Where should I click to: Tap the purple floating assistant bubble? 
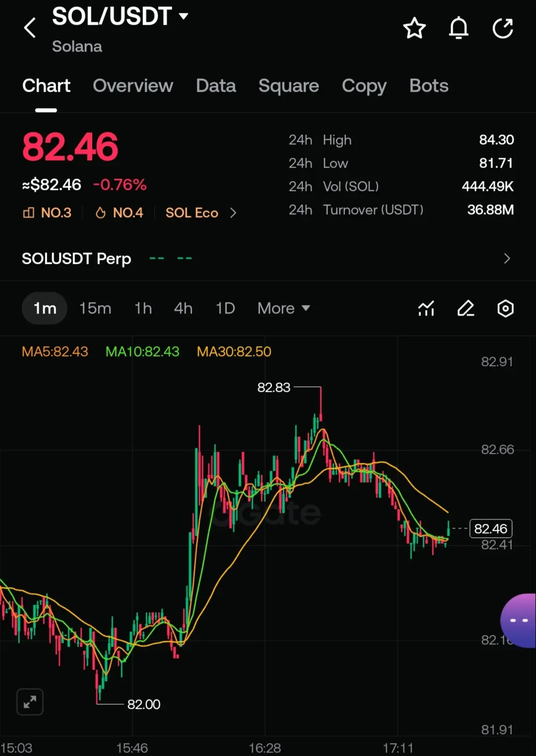[x=519, y=621]
